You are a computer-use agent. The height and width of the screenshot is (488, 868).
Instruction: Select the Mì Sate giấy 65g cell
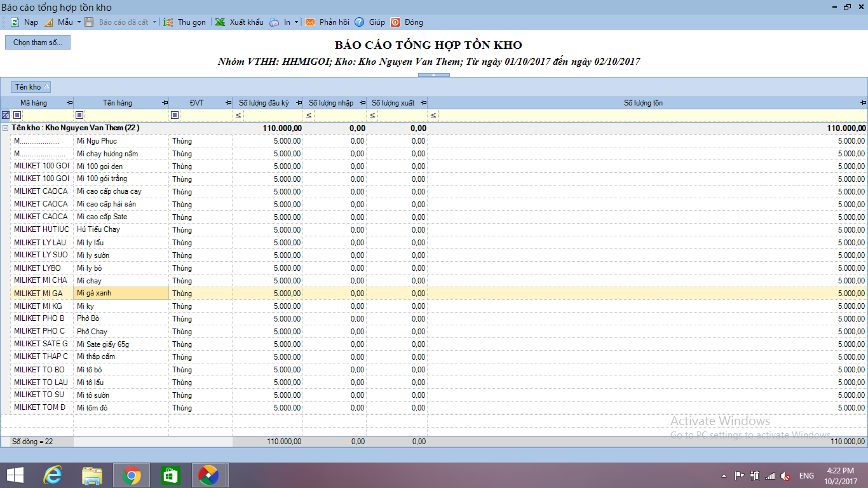point(121,344)
